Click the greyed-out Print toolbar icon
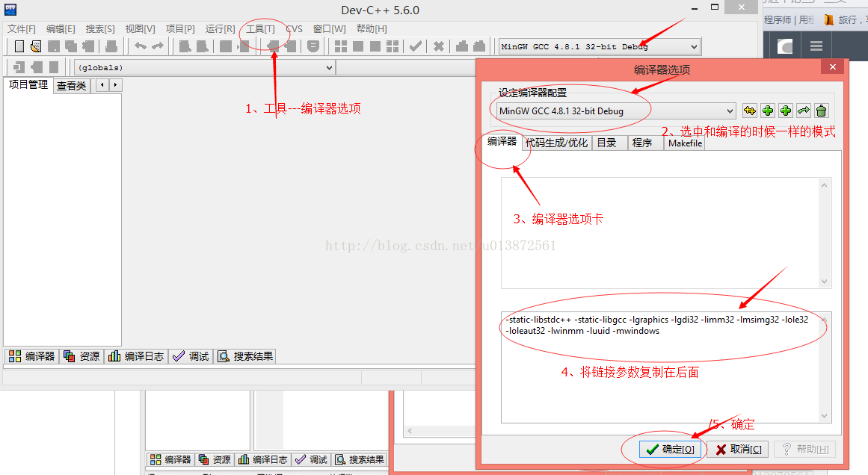The image size is (868, 475). click(111, 46)
